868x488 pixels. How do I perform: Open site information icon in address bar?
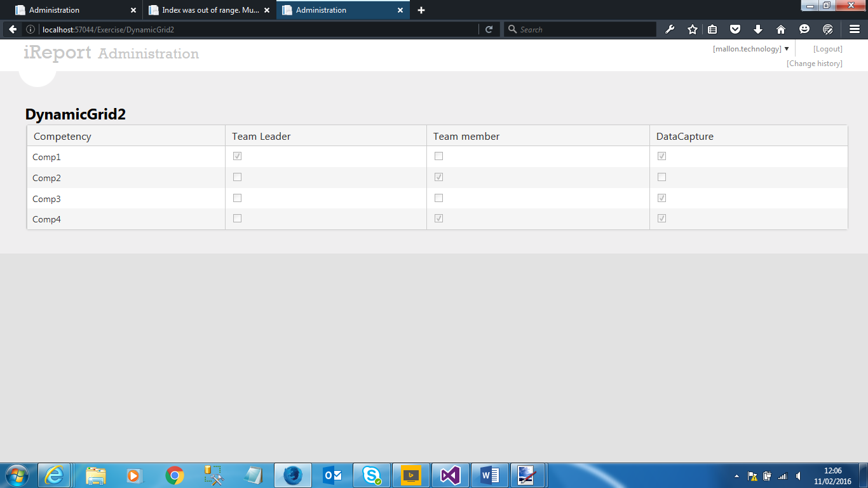[x=31, y=30]
